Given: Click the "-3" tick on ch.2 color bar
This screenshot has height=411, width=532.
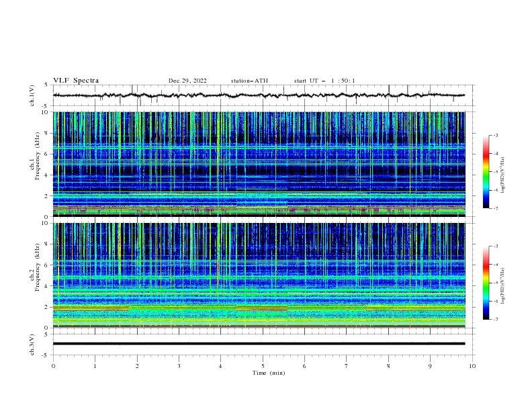Looking at the screenshot, I should click(495, 246).
